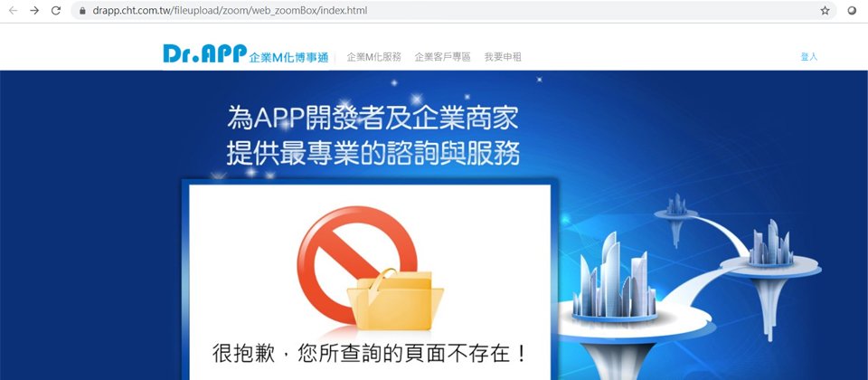This screenshot has height=380, width=868.
Task: View site info via the padlock icon
Action: point(82,11)
